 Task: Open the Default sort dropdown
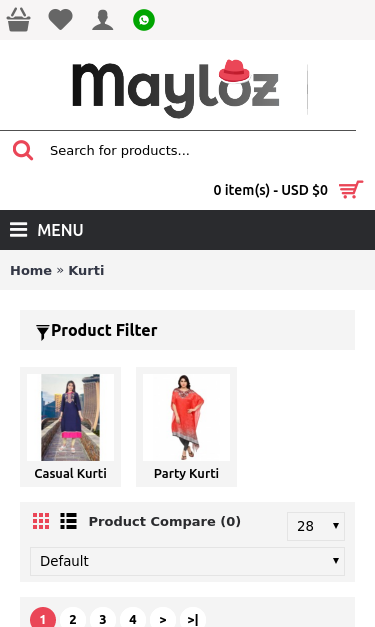point(188,561)
